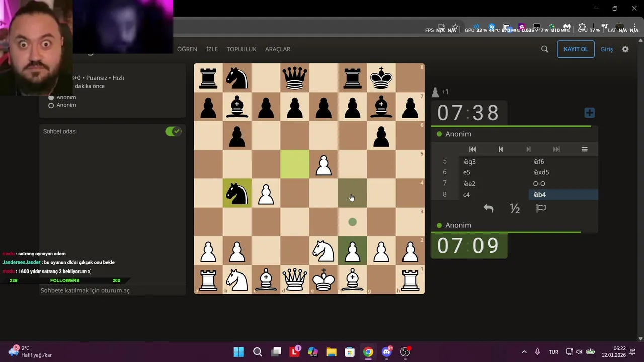Click the black bishop on g7
Screen dimensions: 644x362
[x=381, y=107]
